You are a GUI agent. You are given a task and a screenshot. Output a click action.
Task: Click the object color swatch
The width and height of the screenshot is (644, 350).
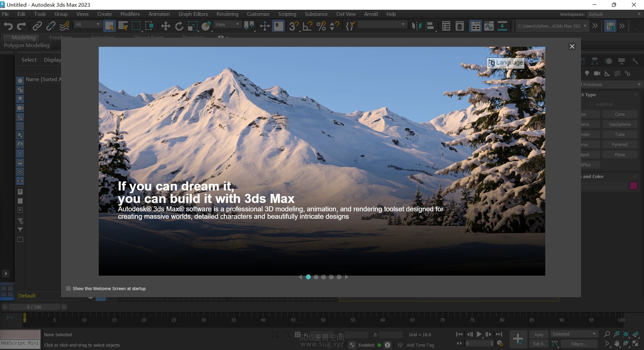(x=633, y=186)
